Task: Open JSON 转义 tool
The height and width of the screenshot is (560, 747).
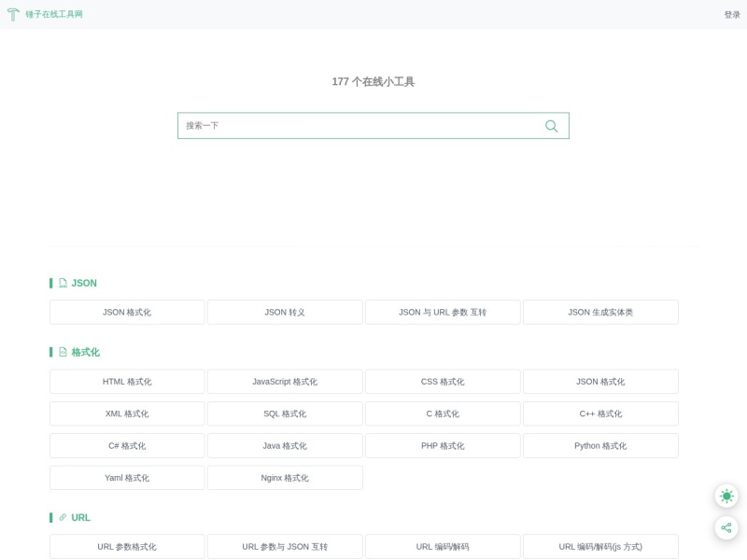Action: pyautogui.click(x=285, y=313)
